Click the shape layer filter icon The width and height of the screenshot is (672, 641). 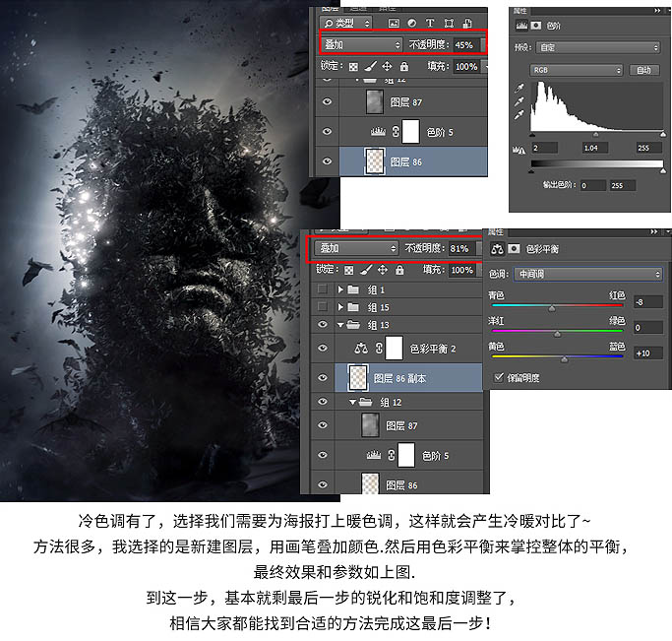point(449,24)
